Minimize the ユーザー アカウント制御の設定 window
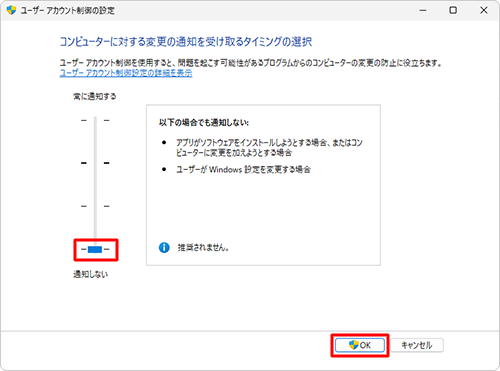 coord(423,10)
